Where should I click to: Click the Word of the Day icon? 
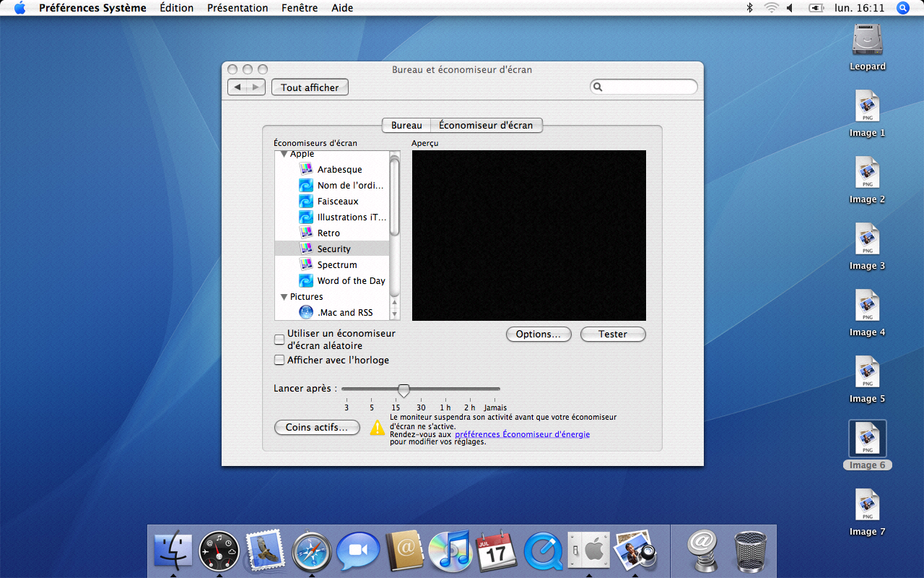click(x=306, y=280)
